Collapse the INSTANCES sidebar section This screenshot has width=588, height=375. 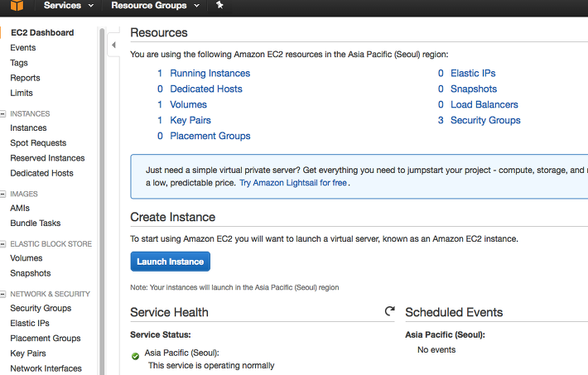2,113
